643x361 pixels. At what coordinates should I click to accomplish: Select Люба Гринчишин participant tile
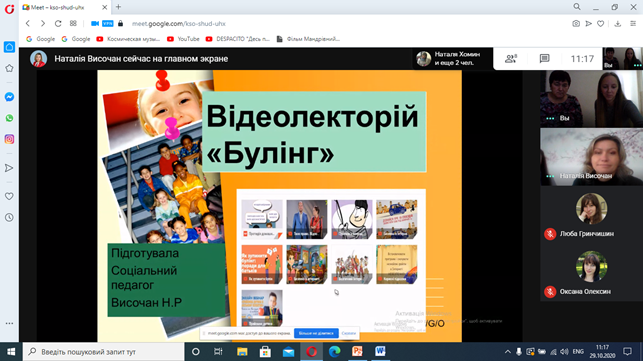(x=591, y=215)
